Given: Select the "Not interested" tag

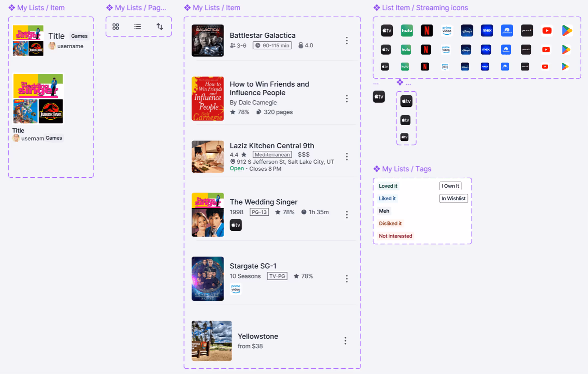Looking at the screenshot, I should click(395, 236).
